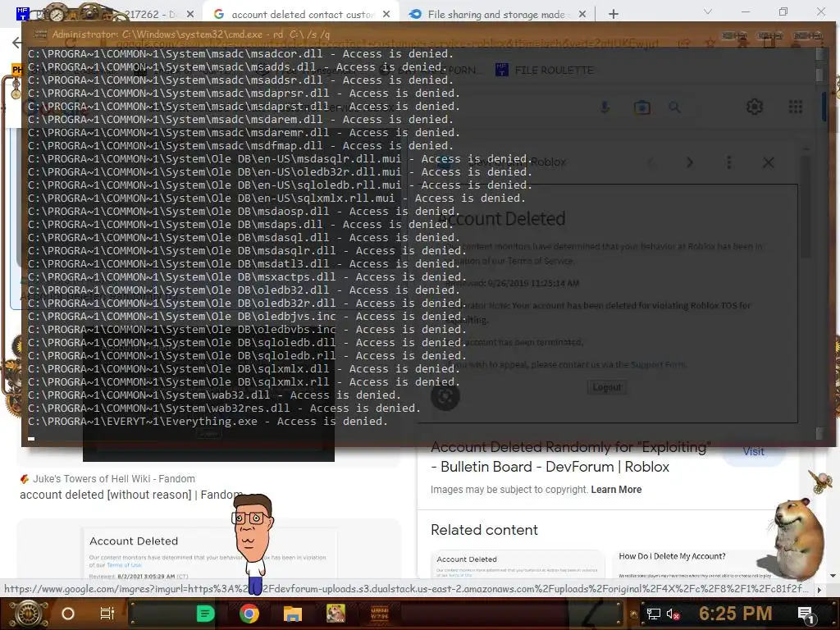Viewport: 840px width, 630px height.
Task: Close the '217262' browser tab
Action: pos(190,15)
